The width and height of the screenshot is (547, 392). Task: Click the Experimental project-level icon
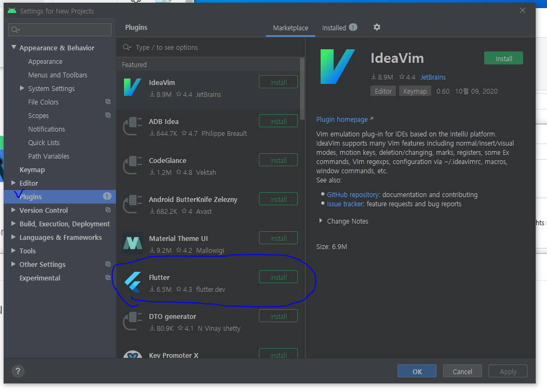[108, 278]
